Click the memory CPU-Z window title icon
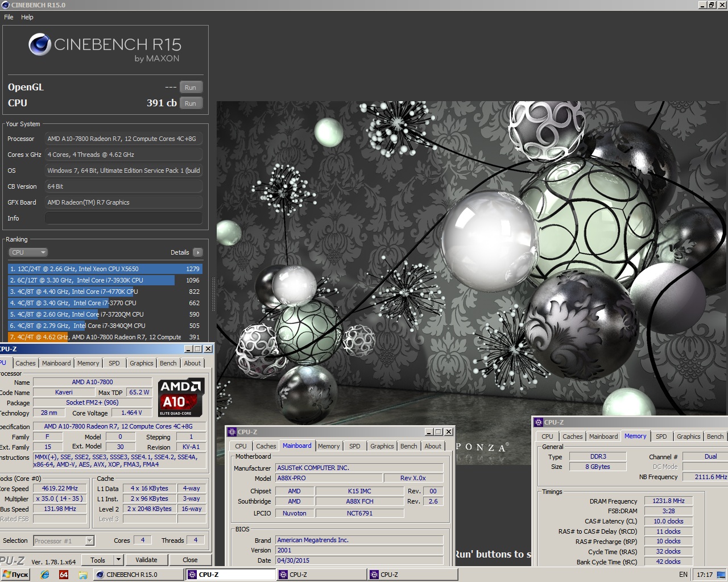The image size is (728, 582). coord(539,422)
